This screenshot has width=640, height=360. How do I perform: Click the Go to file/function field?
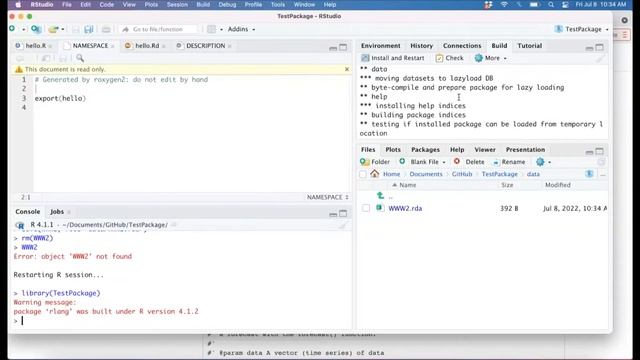coord(158,29)
